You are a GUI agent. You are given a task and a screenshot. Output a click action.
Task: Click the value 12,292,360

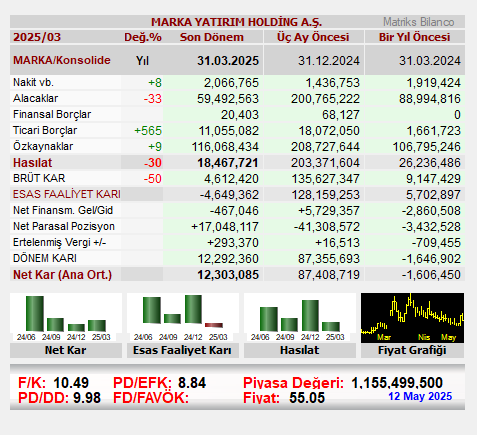coord(228,259)
